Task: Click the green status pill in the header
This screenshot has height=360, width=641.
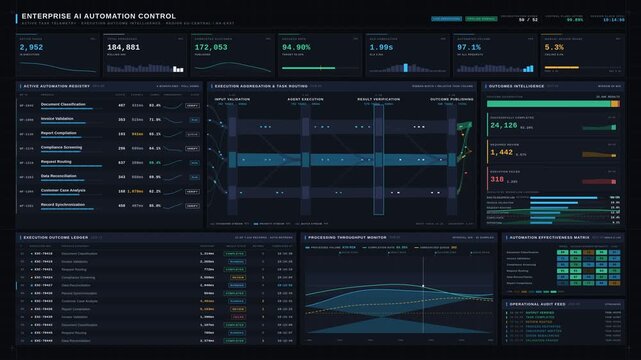Action: [481, 19]
